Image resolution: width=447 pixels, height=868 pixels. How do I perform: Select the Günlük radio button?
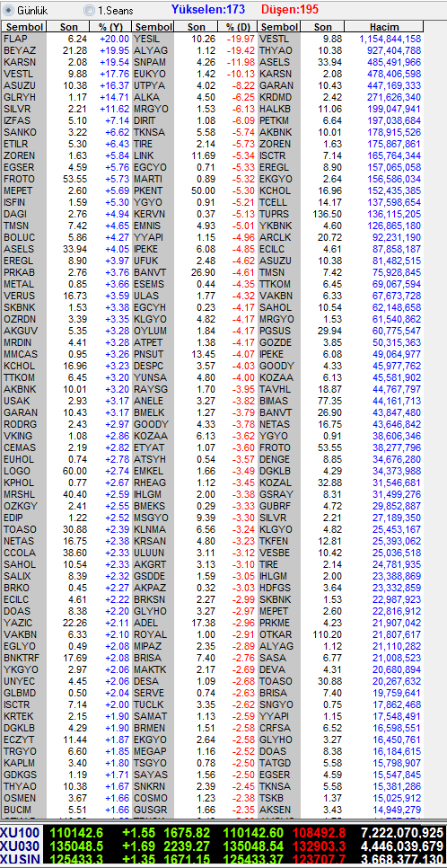pos(9,10)
